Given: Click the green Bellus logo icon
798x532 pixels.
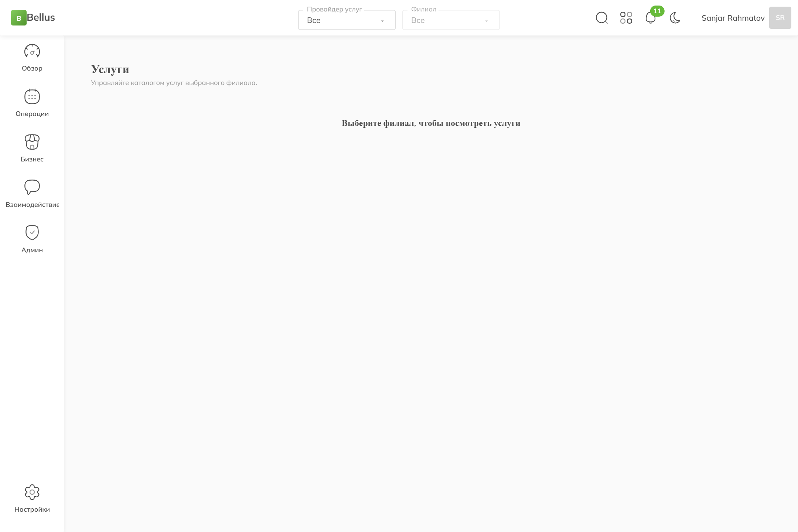Looking at the screenshot, I should (18, 18).
